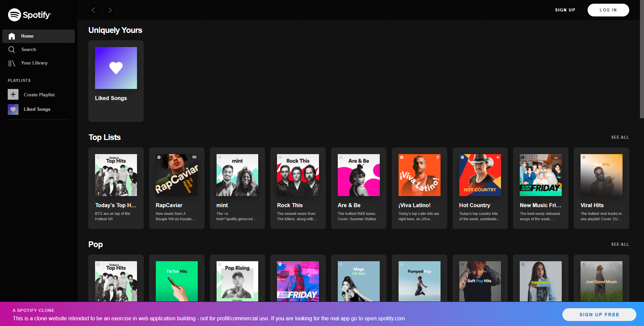
Task: Open Liked Songs from sidebar playlists
Action: 37,109
